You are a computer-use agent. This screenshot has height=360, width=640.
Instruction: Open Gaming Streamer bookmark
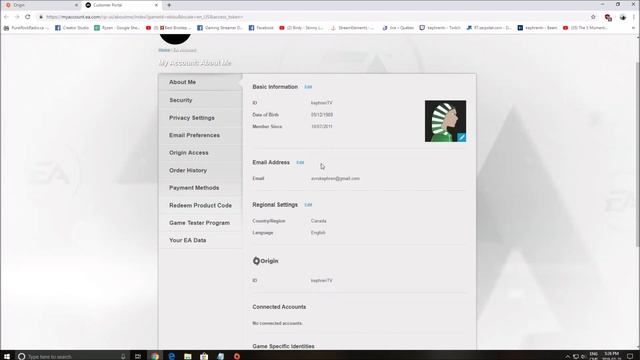pos(220,28)
